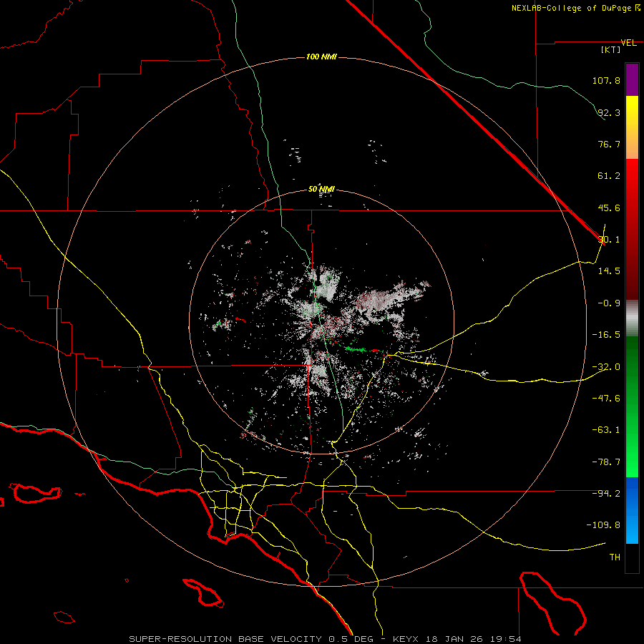
Task: Click the TH legend label
Action: coord(615,557)
